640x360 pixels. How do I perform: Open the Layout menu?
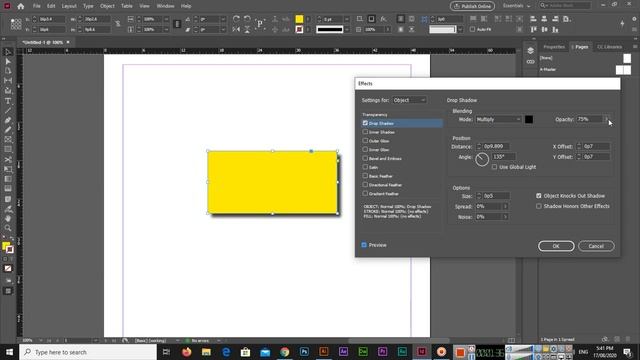click(69, 6)
